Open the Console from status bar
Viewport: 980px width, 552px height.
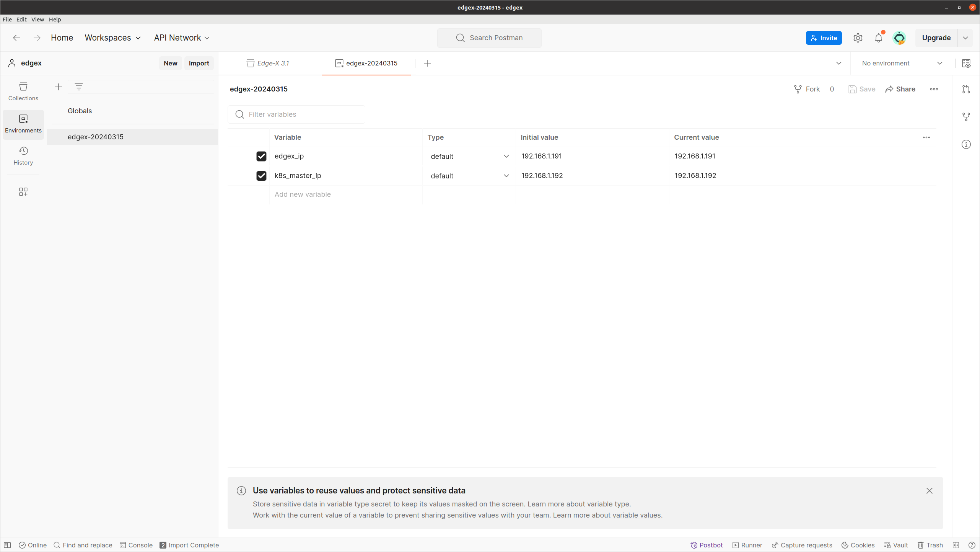pos(136,545)
